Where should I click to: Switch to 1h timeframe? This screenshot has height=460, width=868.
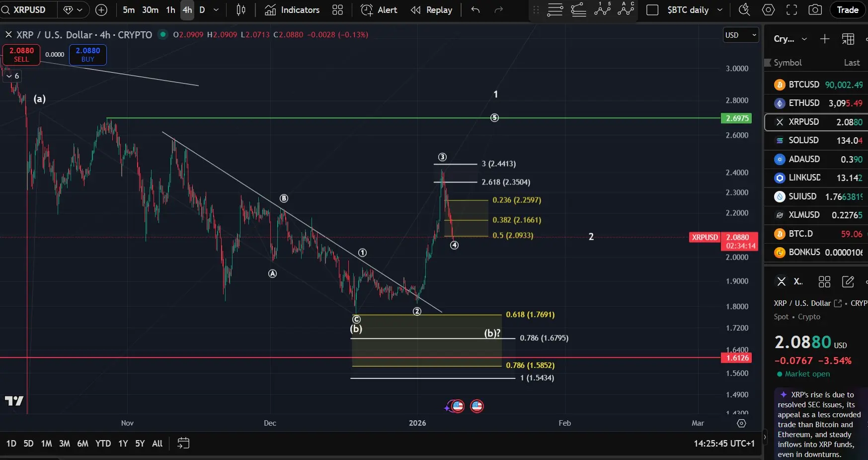coord(170,10)
